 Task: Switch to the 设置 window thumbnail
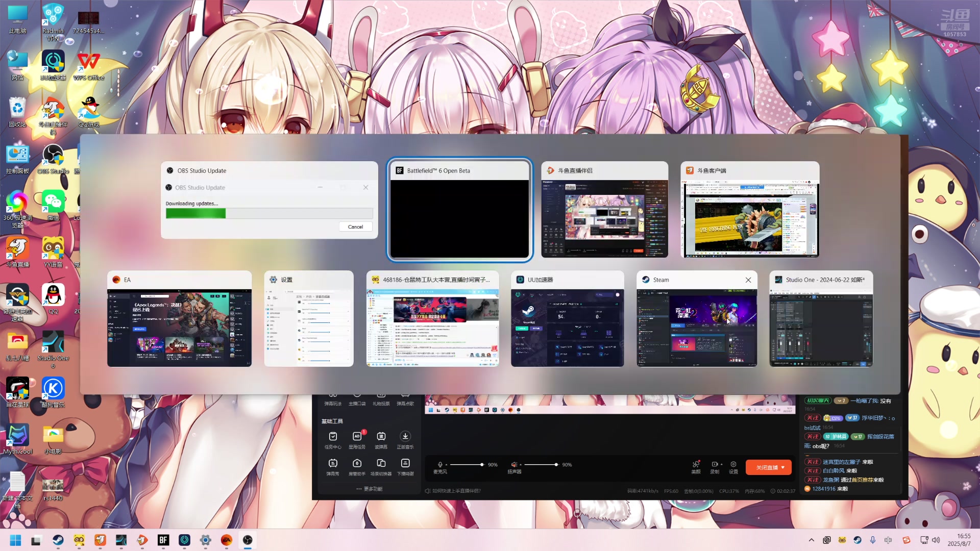[309, 318]
